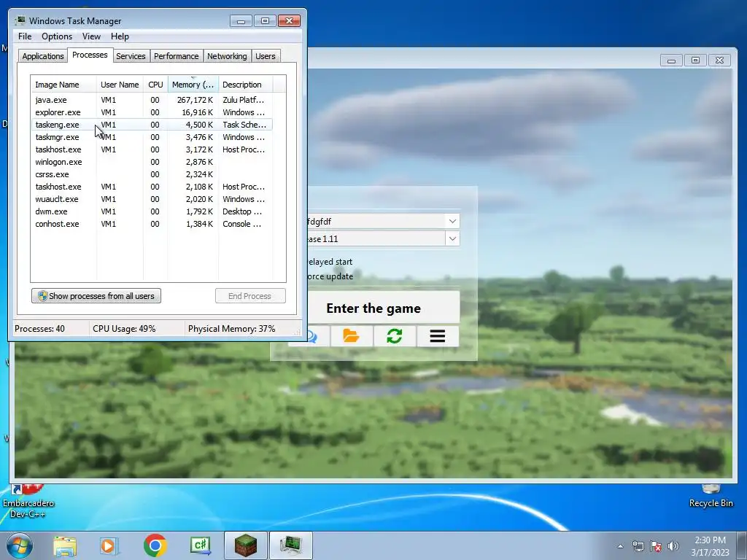The height and width of the screenshot is (560, 747).
Task: Click the volume speaker tray icon
Action: pos(673,546)
